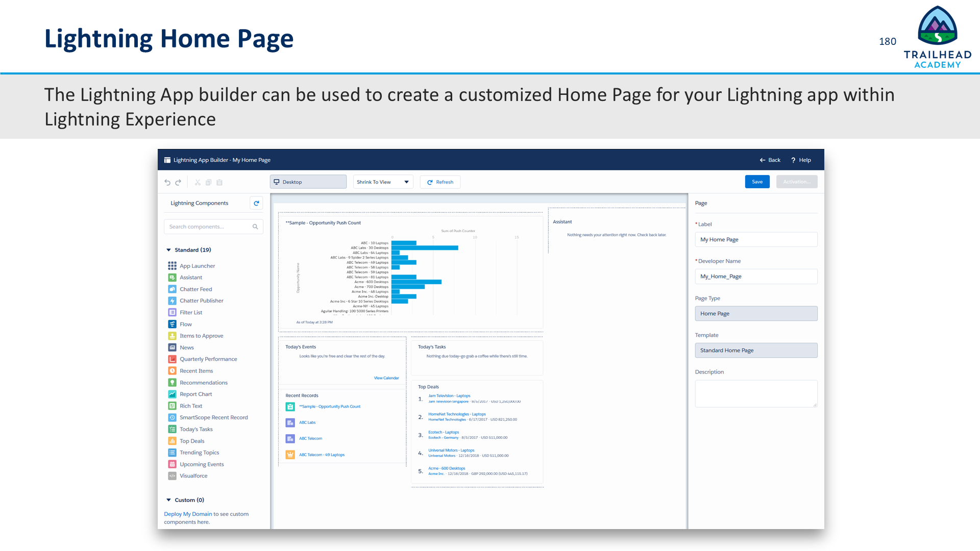Screen dimensions: 980x551
Task: Select the Quarterly Performance icon
Action: click(173, 359)
